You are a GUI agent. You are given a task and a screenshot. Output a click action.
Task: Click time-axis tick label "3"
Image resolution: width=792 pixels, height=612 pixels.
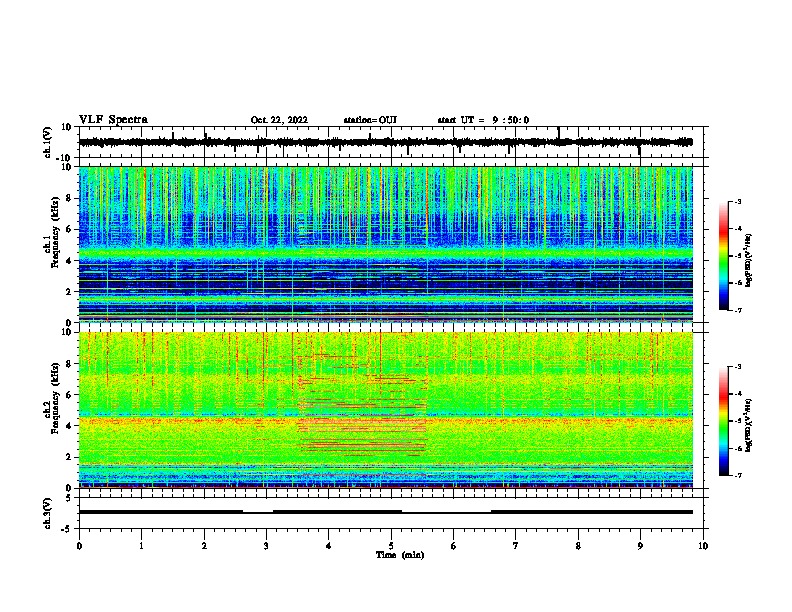pos(266,546)
